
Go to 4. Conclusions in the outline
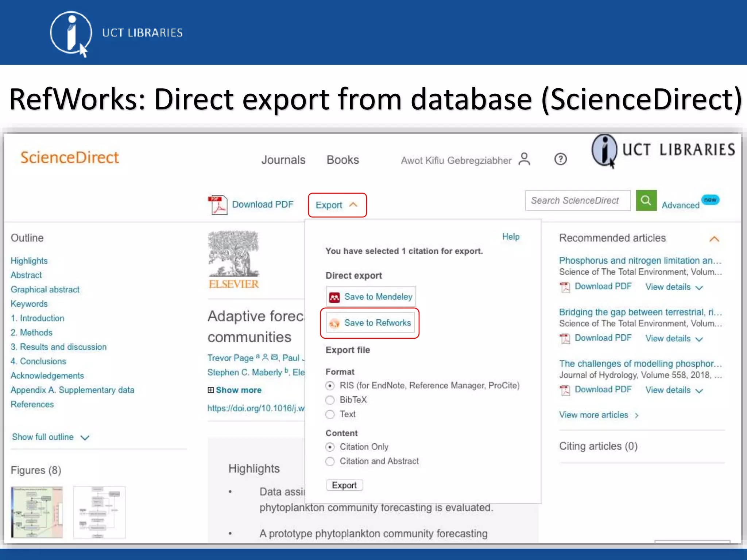(x=38, y=361)
